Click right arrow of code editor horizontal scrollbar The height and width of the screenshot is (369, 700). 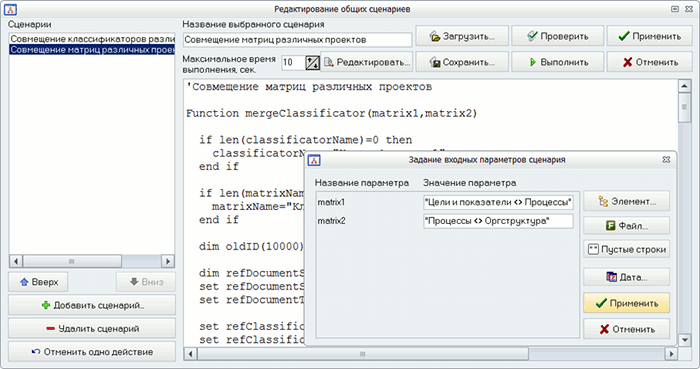pyautogui.click(x=671, y=354)
